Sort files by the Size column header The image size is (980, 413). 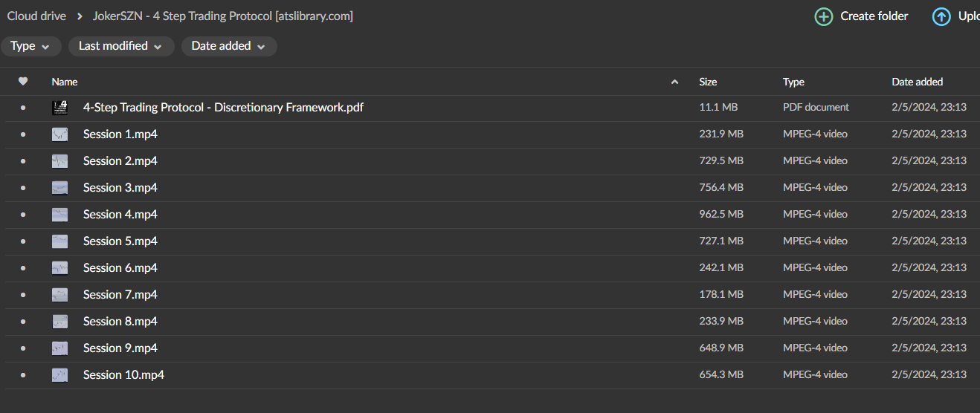(x=708, y=82)
